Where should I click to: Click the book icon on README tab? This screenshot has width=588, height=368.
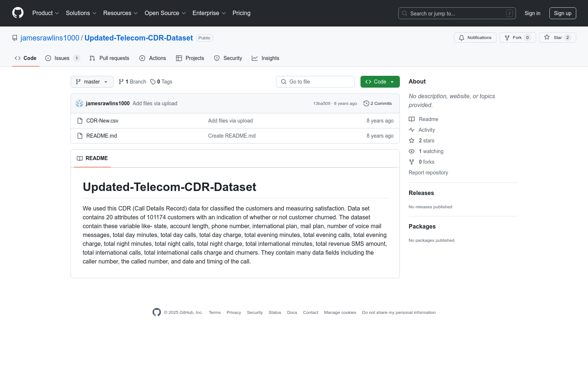point(80,158)
